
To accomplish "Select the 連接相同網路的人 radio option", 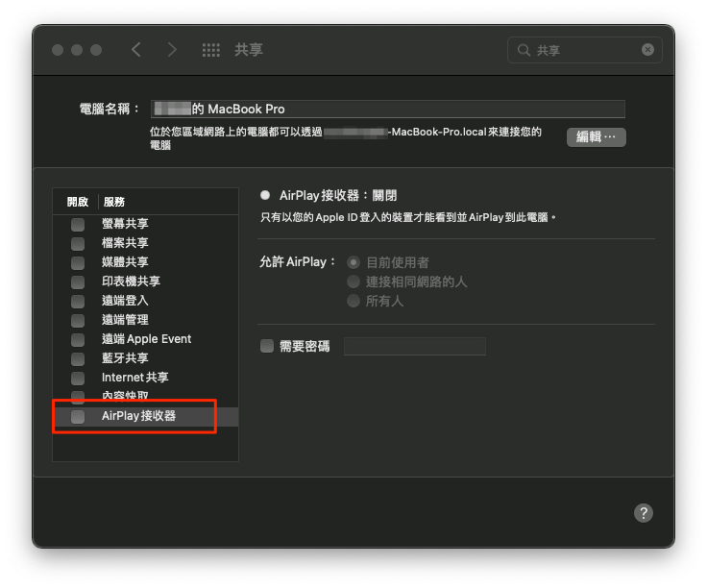I will 353,282.
